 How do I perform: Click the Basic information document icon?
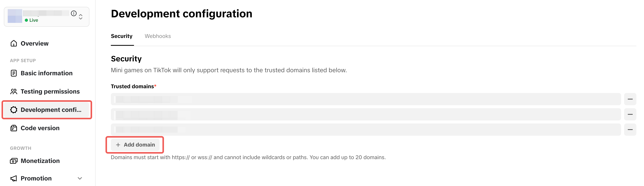point(14,73)
